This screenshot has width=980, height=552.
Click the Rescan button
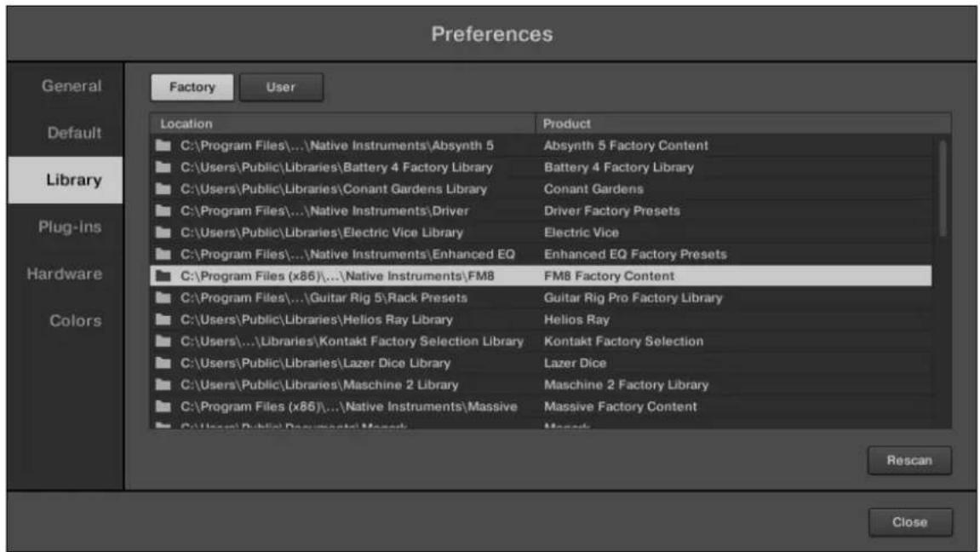(x=909, y=461)
